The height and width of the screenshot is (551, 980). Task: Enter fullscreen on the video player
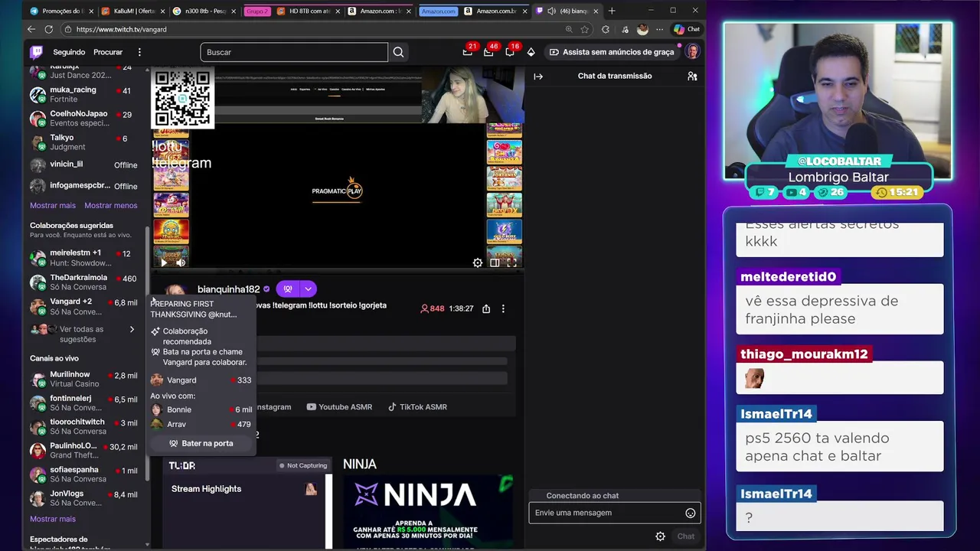tap(511, 262)
